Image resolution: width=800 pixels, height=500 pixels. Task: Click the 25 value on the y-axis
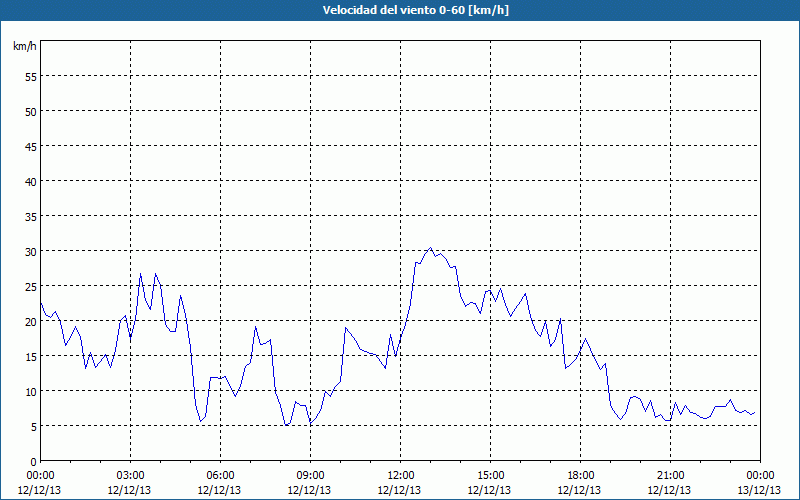(x=31, y=286)
